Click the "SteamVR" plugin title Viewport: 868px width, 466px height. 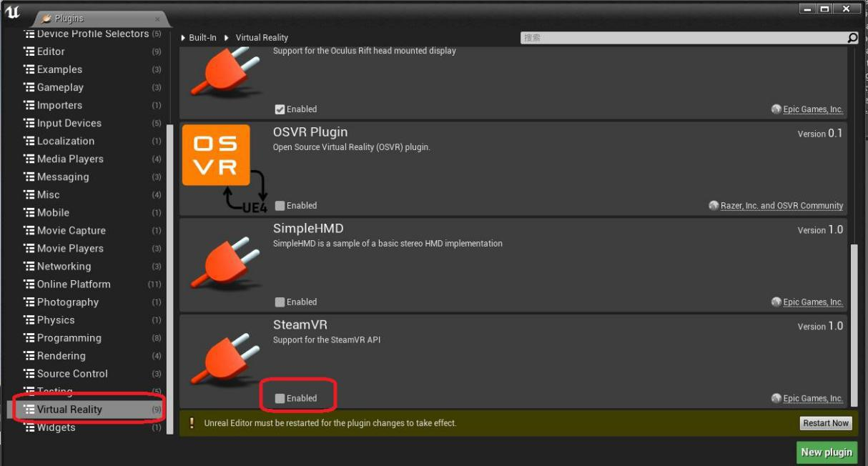tap(300, 325)
